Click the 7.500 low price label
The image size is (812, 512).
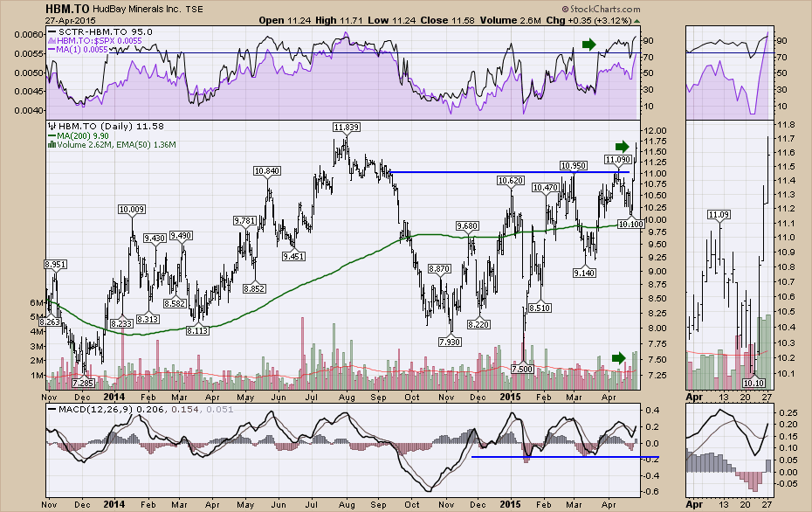point(522,369)
